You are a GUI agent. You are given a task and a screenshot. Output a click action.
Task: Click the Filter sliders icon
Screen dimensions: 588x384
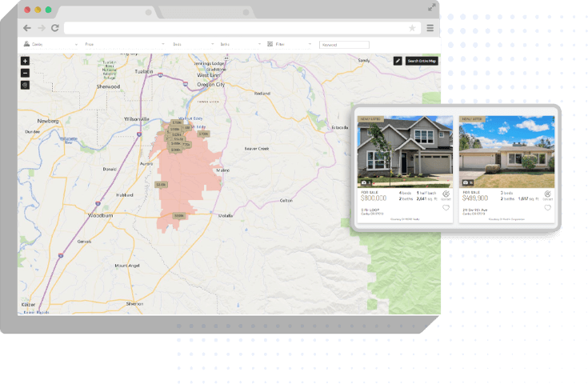pos(270,44)
